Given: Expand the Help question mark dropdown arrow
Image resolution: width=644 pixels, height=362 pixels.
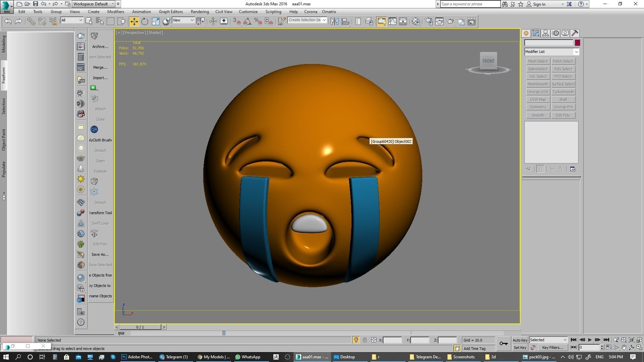Looking at the screenshot, I should coord(587,4).
